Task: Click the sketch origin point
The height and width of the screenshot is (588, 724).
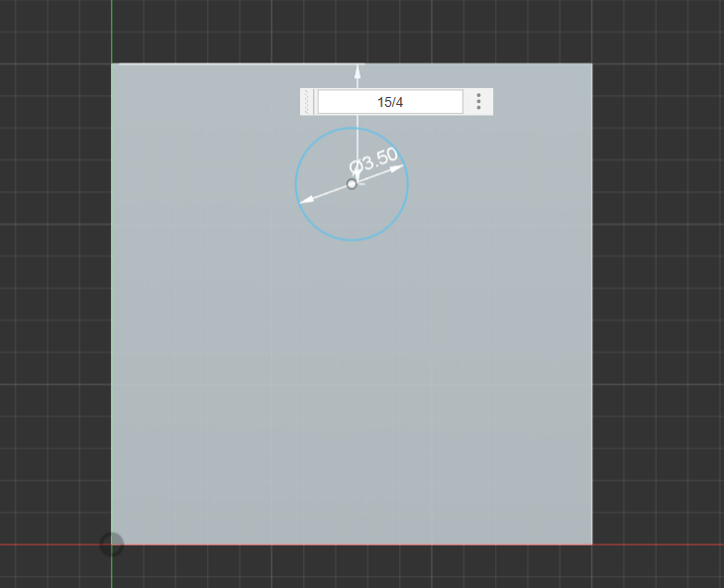Action: pos(112,544)
